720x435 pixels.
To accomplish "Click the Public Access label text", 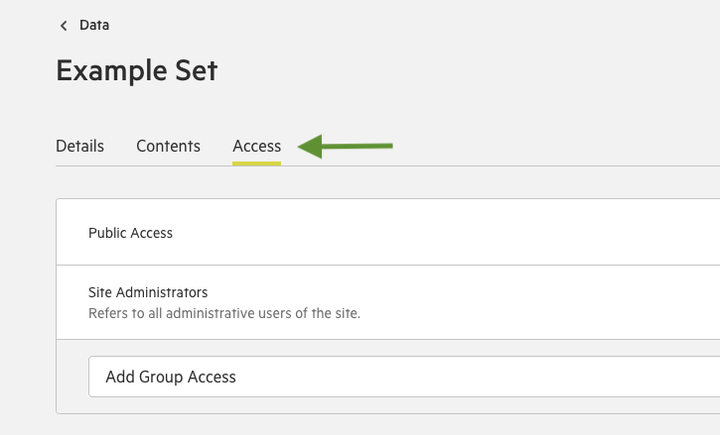I will point(130,233).
